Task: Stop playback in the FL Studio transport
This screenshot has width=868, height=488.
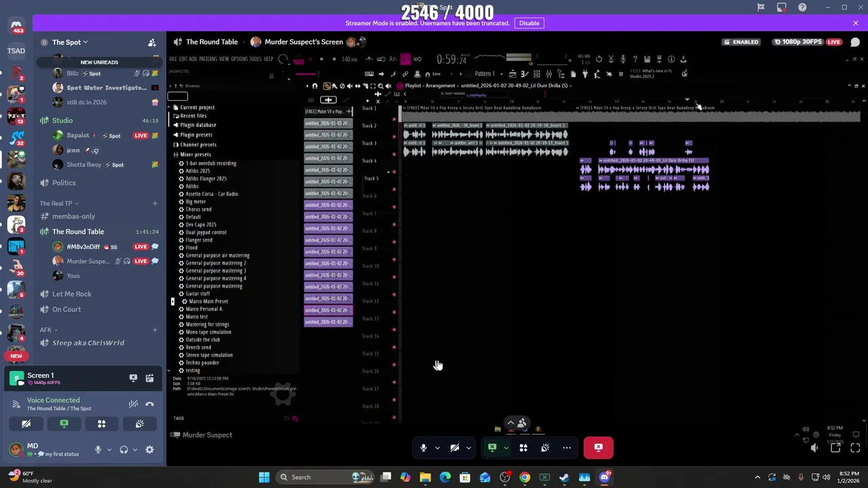Action: [x=321, y=59]
